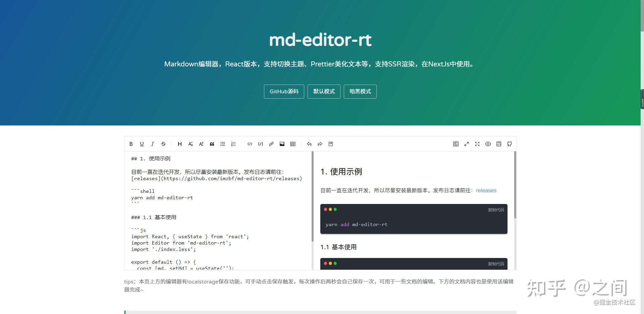Toggle the preview pane with the eye icon
The height and width of the screenshot is (314, 644).
[x=488, y=144]
